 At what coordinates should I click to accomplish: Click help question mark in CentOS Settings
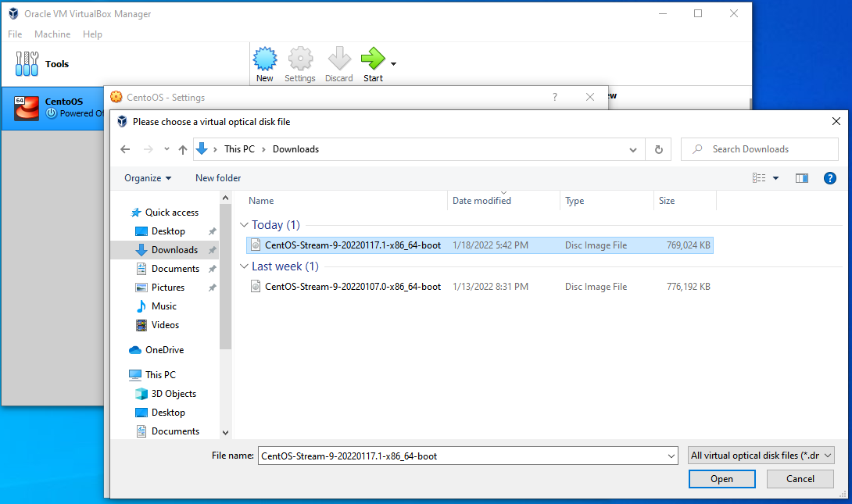pyautogui.click(x=555, y=97)
